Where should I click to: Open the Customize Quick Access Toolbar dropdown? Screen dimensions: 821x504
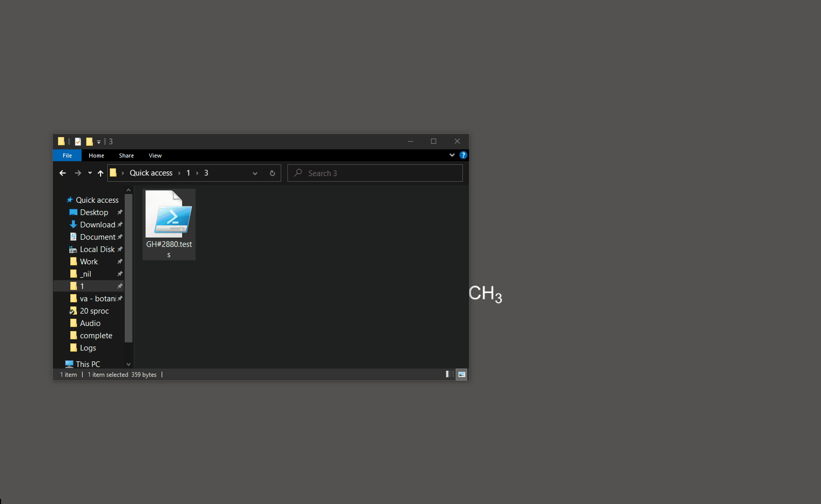coord(99,142)
